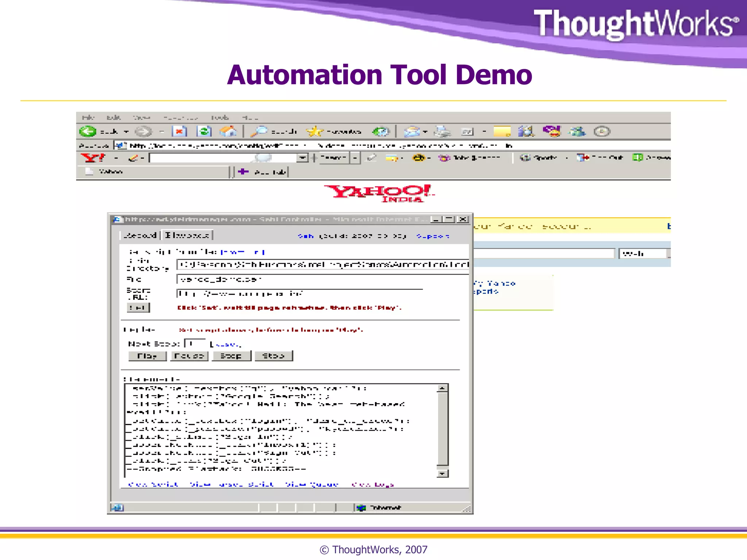Open dropdown arrow beside Yahoo toolbar Search button
This screenshot has width=747, height=560.
(x=355, y=158)
